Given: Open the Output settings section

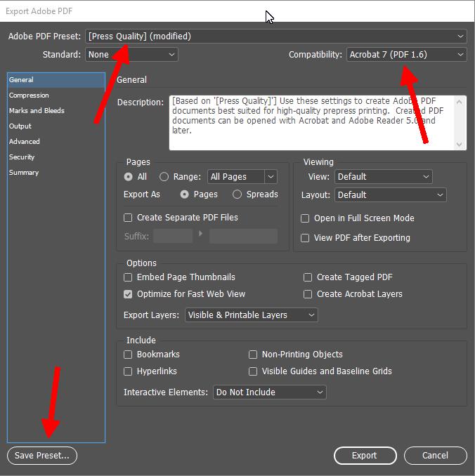Looking at the screenshot, I should 20,126.
